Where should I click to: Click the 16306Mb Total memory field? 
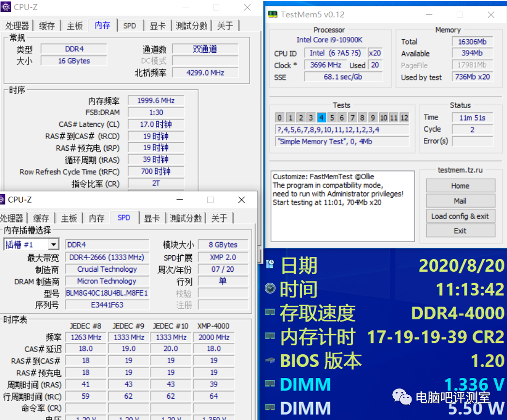(x=473, y=42)
